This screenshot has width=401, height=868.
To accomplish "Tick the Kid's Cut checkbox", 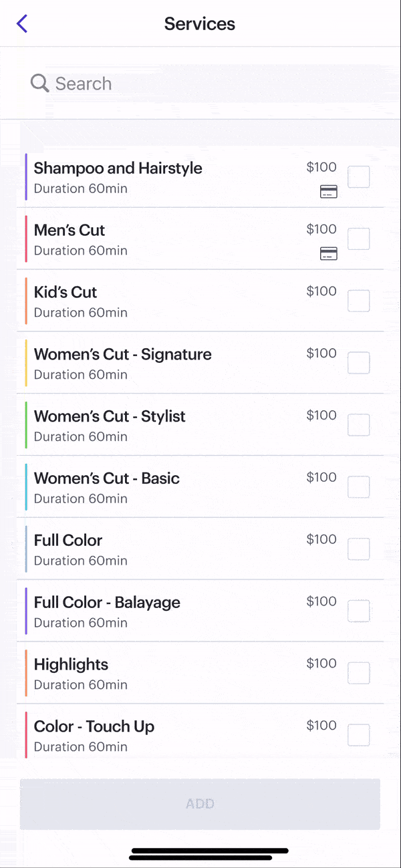I will click(359, 301).
